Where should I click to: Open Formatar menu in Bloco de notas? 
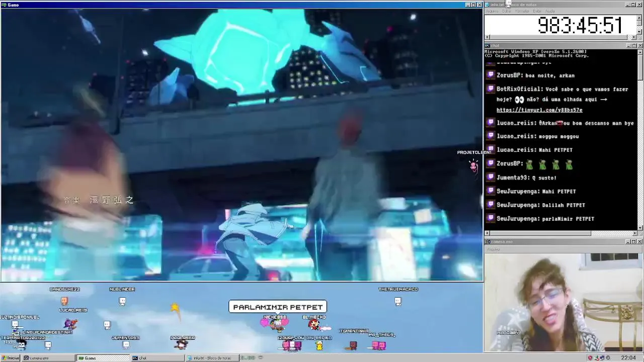(x=522, y=11)
